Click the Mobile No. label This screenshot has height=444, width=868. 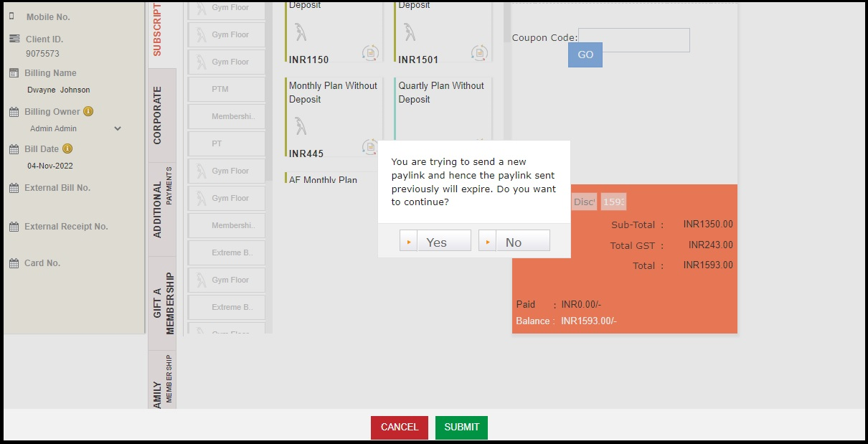point(48,16)
